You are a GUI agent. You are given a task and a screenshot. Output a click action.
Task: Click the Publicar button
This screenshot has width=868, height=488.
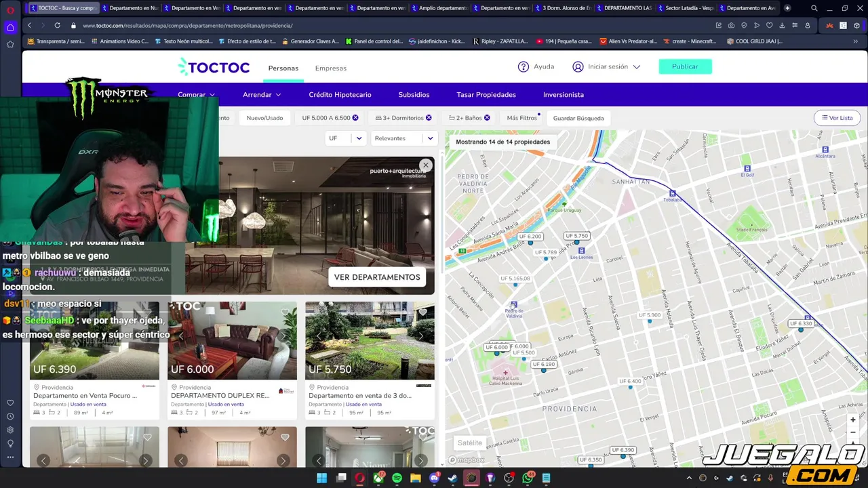click(685, 66)
